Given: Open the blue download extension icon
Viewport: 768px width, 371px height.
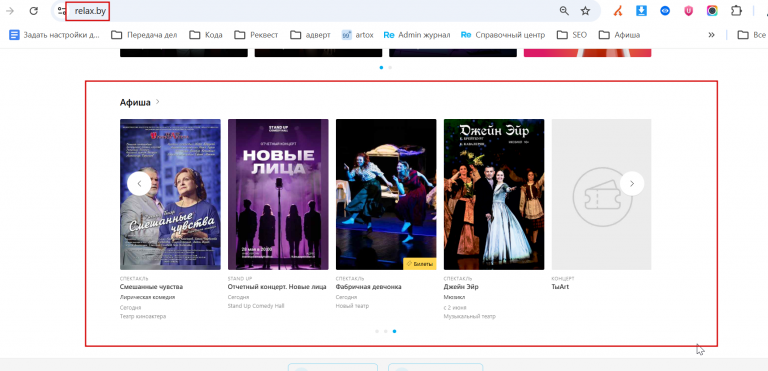Looking at the screenshot, I should (641, 11).
